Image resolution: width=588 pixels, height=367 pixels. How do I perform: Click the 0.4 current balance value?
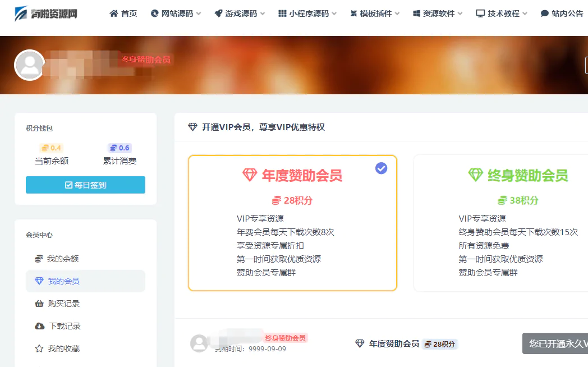point(52,148)
